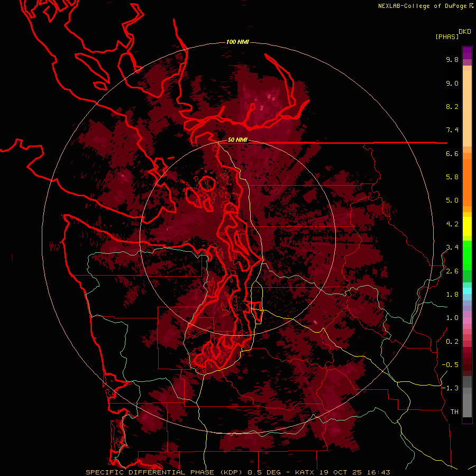Click the 9.8 value on the color scale

(452, 59)
